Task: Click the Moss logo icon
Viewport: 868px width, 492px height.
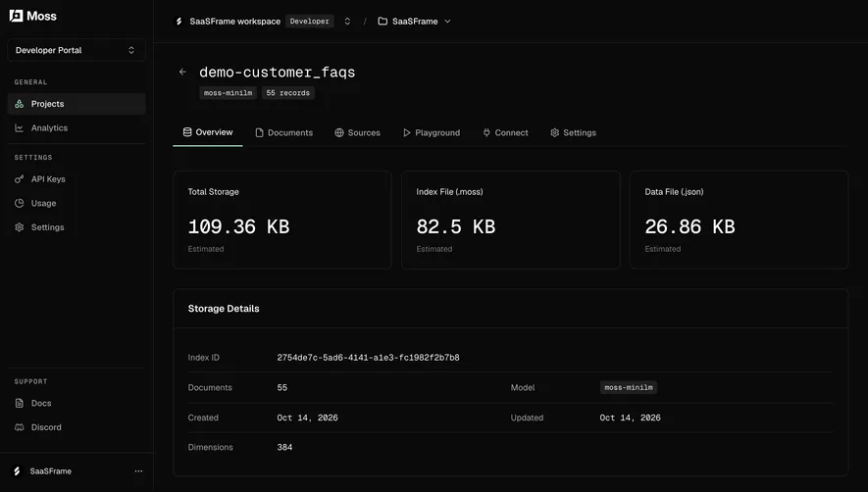Action: [x=16, y=16]
